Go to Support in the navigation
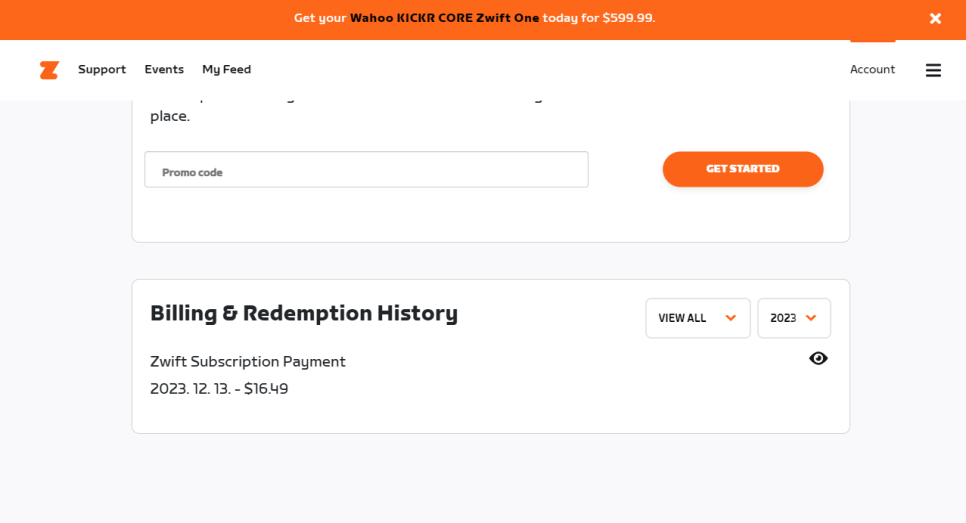The height and width of the screenshot is (523, 966). (102, 70)
